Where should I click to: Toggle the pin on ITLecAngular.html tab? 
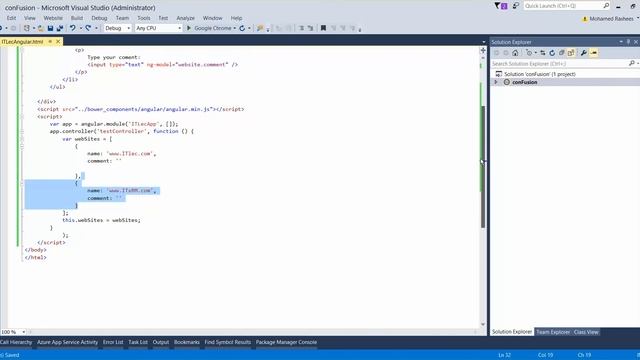pyautogui.click(x=50, y=42)
